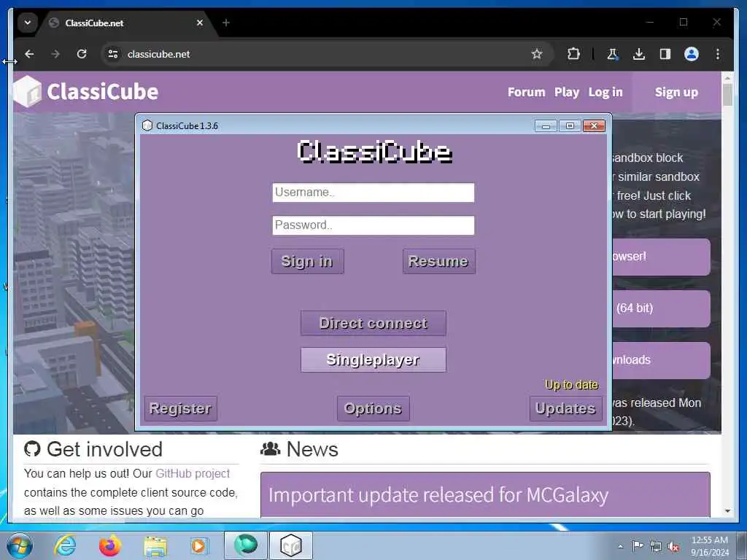Start Singleplayer mode
The width and height of the screenshot is (747, 560).
click(373, 359)
